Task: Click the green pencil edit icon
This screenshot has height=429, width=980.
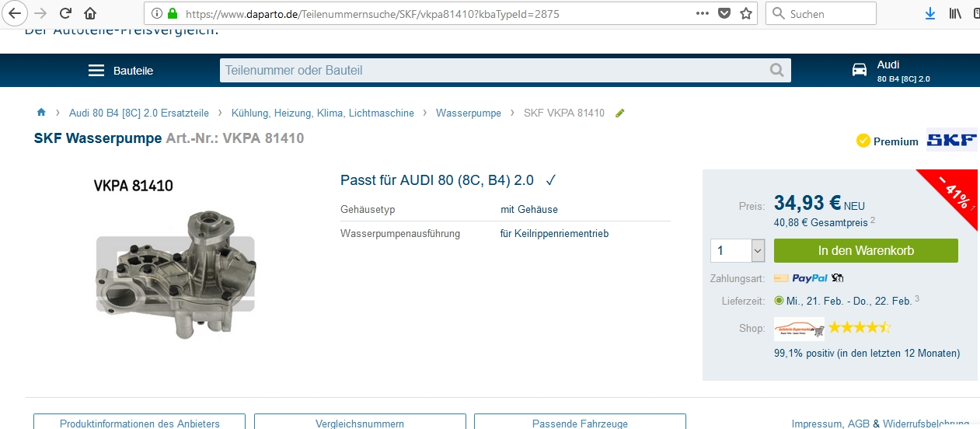Action: [619, 113]
